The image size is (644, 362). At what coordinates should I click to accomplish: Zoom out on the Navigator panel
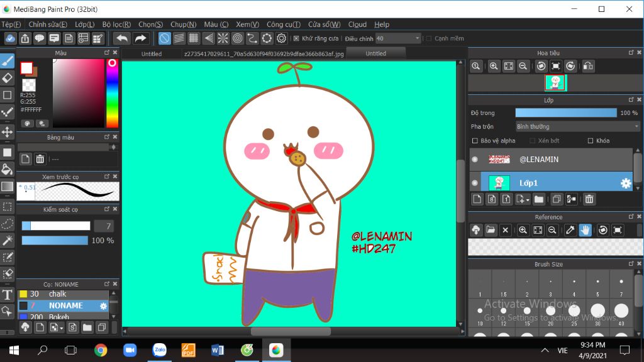click(523, 66)
